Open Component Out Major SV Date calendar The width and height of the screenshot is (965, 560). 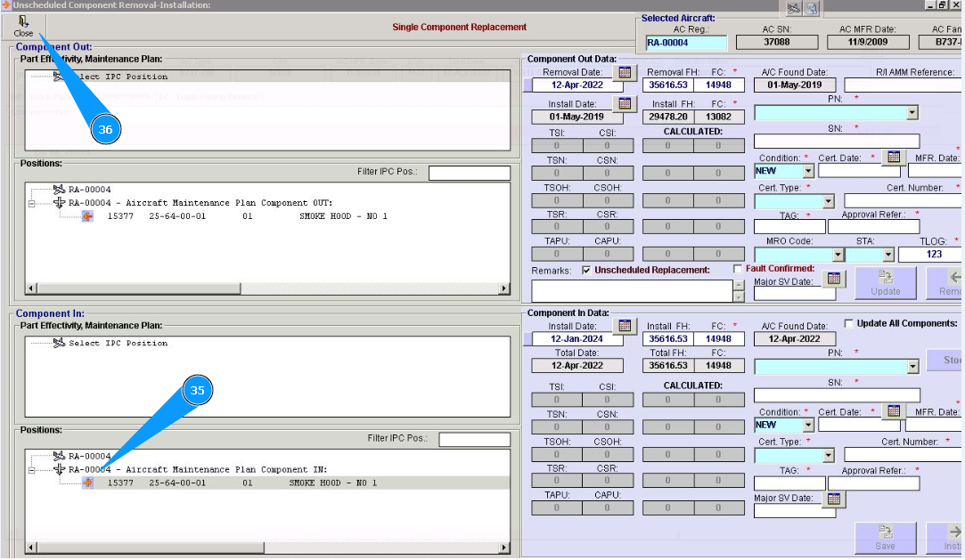(833, 279)
